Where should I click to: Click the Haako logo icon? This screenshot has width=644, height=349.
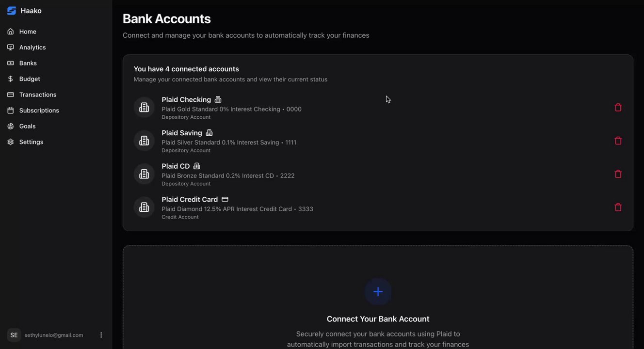point(11,11)
